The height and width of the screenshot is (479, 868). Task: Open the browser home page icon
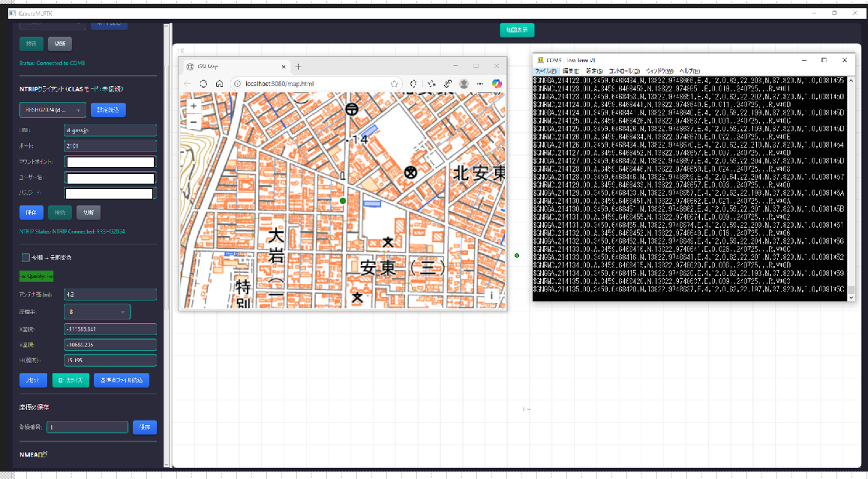click(219, 84)
